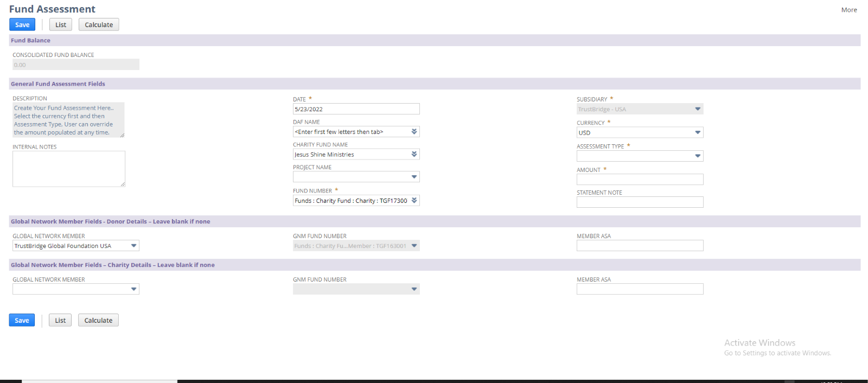
Task: Click the top Save button
Action: 22,24
